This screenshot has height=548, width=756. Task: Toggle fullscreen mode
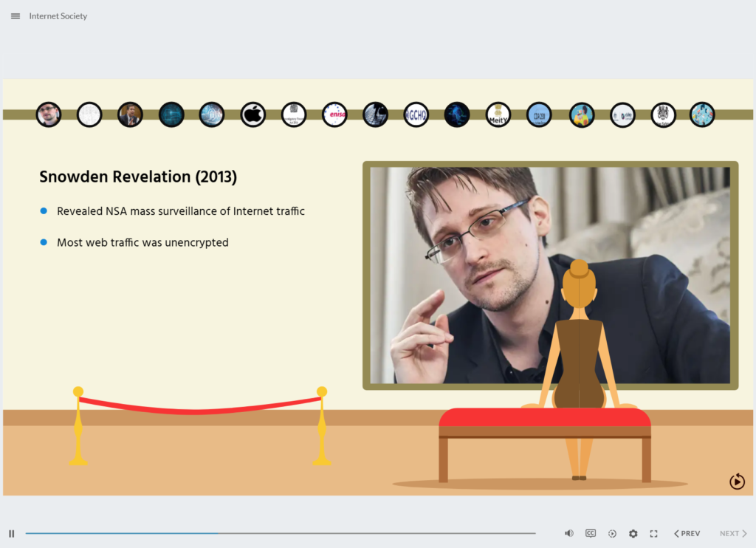pyautogui.click(x=653, y=532)
